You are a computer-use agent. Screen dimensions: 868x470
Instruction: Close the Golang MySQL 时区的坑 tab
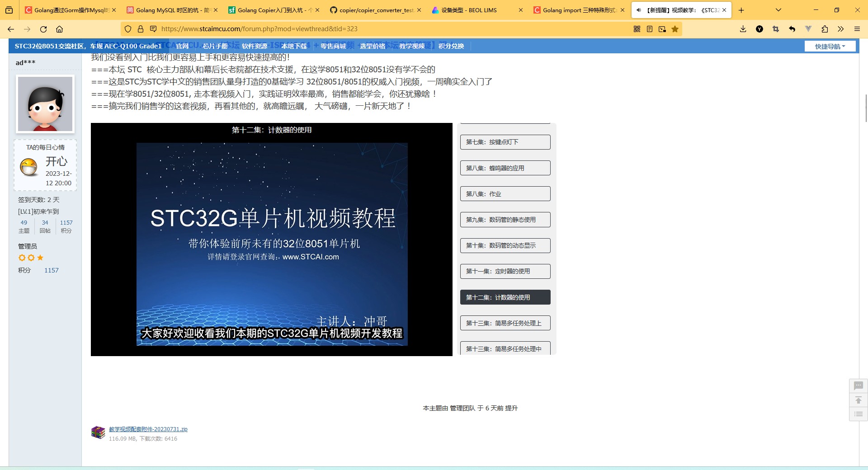(x=216, y=10)
